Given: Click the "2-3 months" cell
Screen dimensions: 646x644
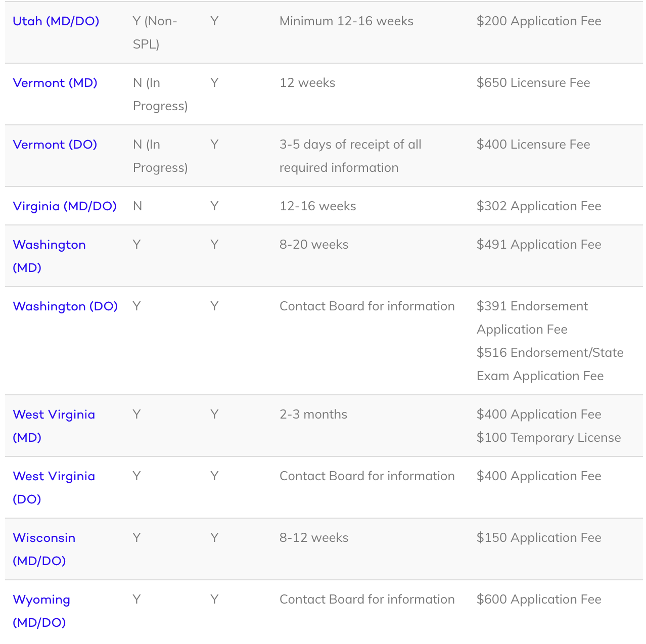Looking at the screenshot, I should pos(313,415).
